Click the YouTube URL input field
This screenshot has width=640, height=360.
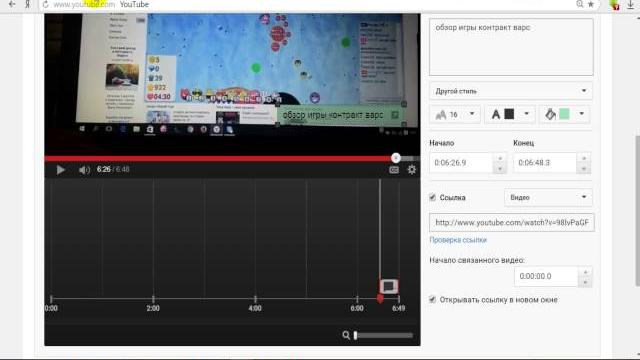tap(512, 222)
